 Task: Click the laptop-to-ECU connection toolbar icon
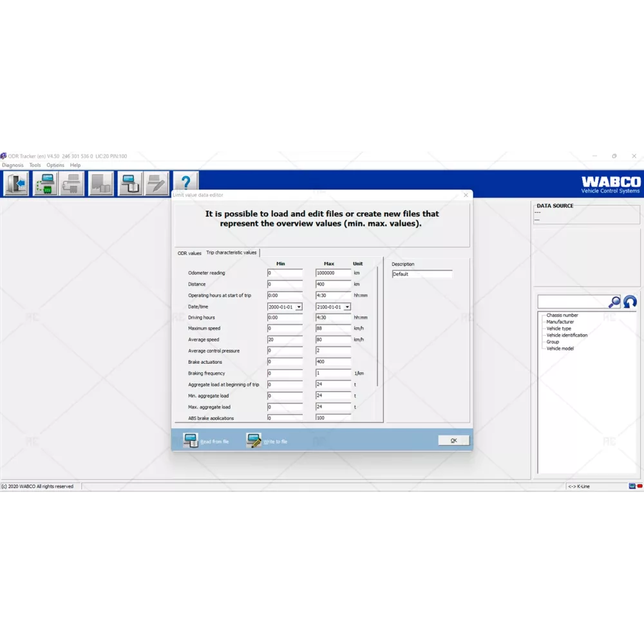coord(45,184)
